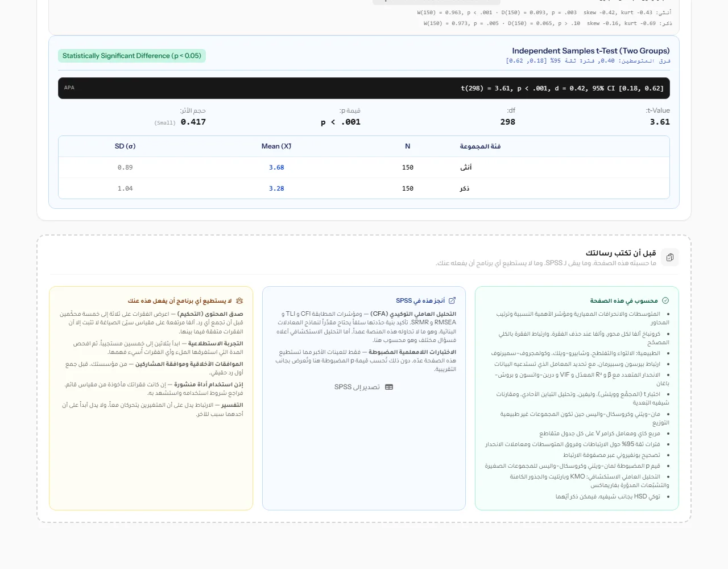
Task: Click the تصدير إلى SPSS export button
Action: pos(364,387)
